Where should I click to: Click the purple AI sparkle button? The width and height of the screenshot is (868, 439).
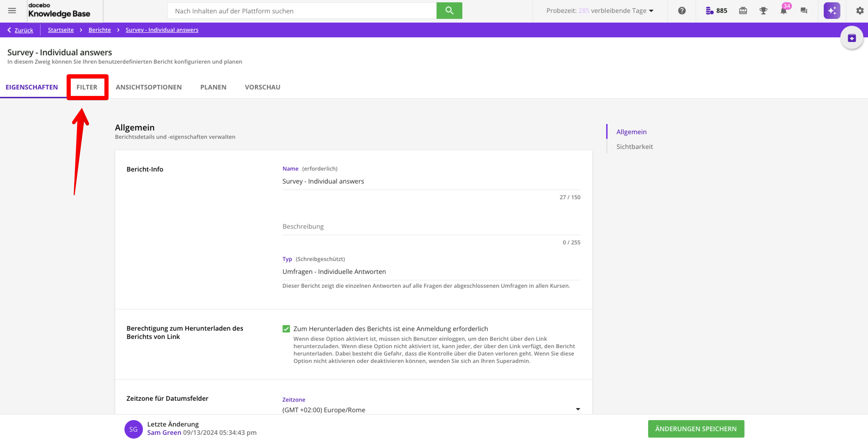point(832,11)
